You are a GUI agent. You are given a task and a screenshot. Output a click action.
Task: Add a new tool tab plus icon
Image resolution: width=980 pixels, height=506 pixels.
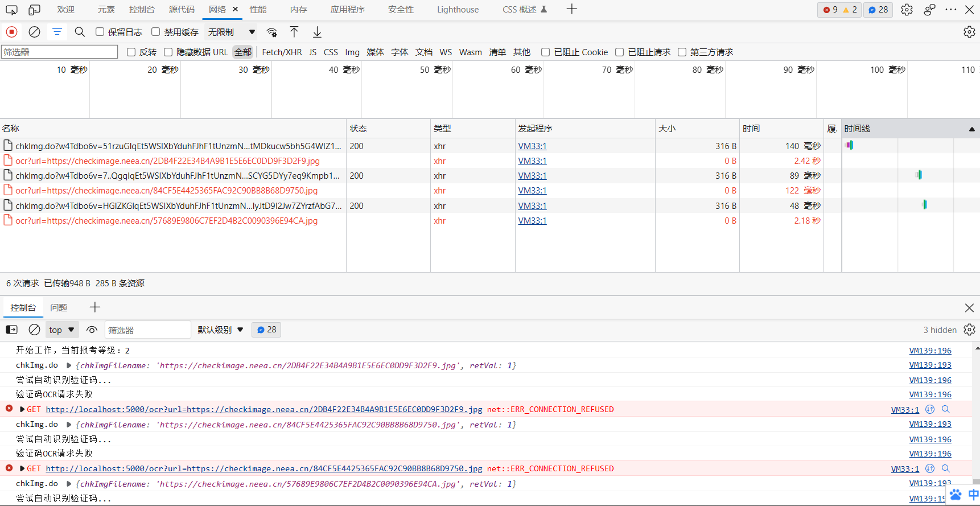(x=572, y=9)
